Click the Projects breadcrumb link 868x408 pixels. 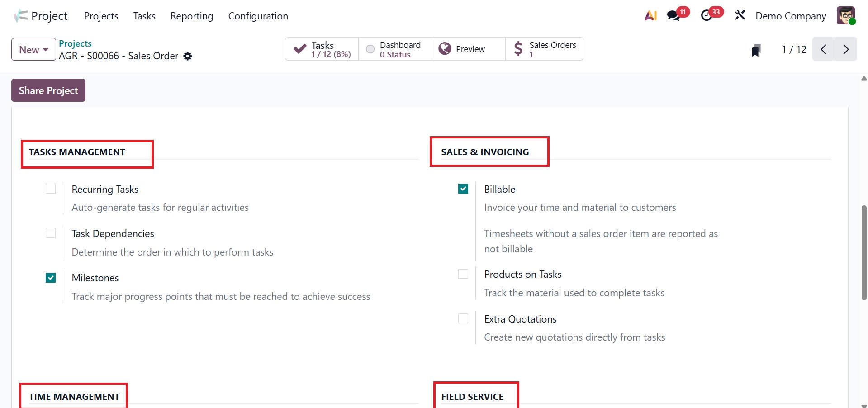coord(75,43)
